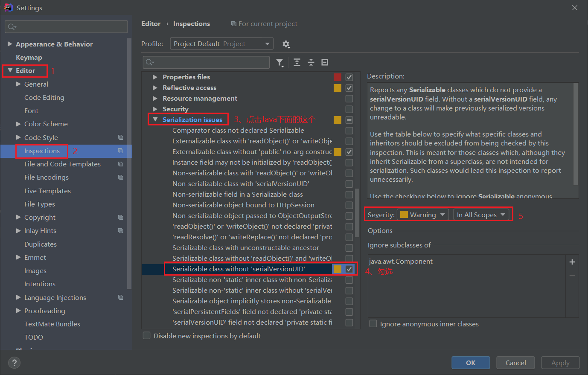The height and width of the screenshot is (375, 588).
Task: Toggle the Reflective access inspection checkbox
Action: [349, 88]
